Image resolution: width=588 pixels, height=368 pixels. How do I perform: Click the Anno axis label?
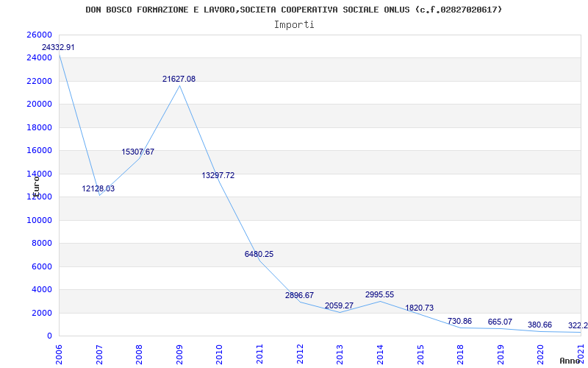pos(570,361)
